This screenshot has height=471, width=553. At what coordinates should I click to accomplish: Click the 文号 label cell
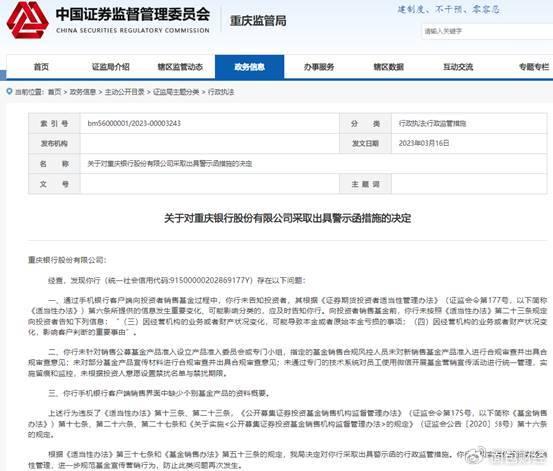pos(54,184)
